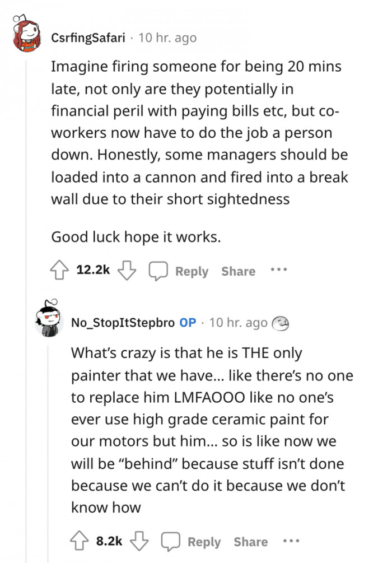Share CsrfingSafari's comment
Viewport: 392px width, 563px height.
238,271
